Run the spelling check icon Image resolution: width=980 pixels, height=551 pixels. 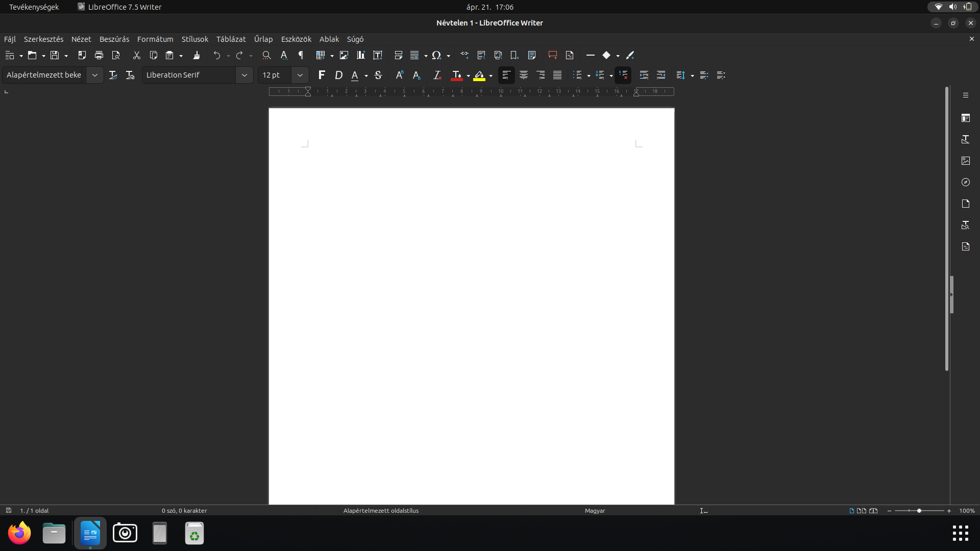[x=284, y=55]
